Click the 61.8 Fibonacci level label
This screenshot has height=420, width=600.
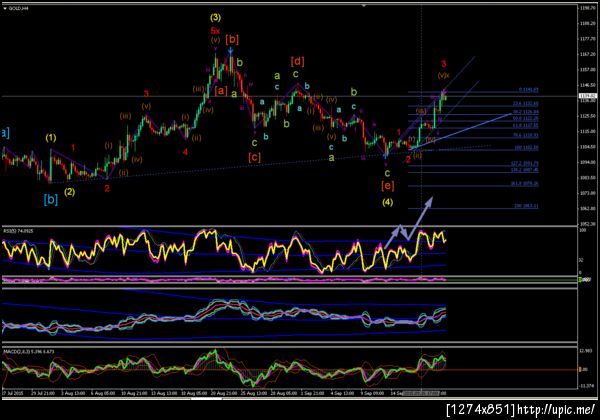coord(525,125)
